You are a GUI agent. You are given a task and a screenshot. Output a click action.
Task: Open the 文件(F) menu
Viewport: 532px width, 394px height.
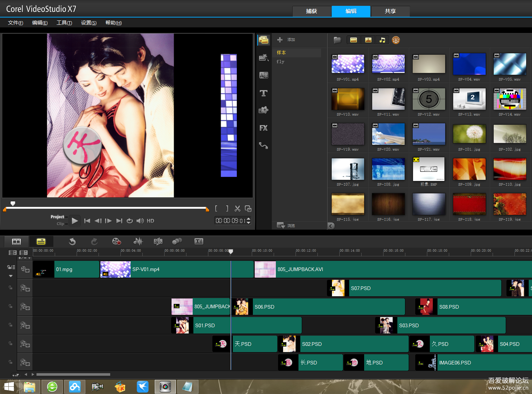coord(16,23)
